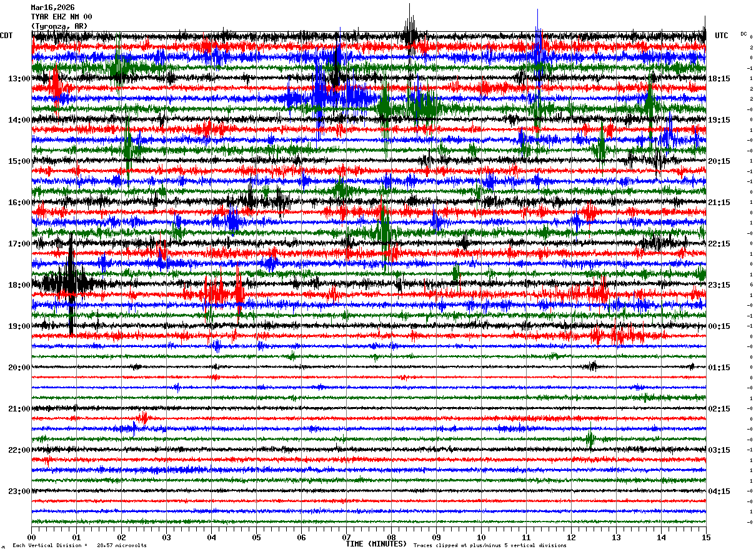The width and height of the screenshot is (756, 554).
Task: Click the 00:15 UTC time label
Action: tap(719, 326)
